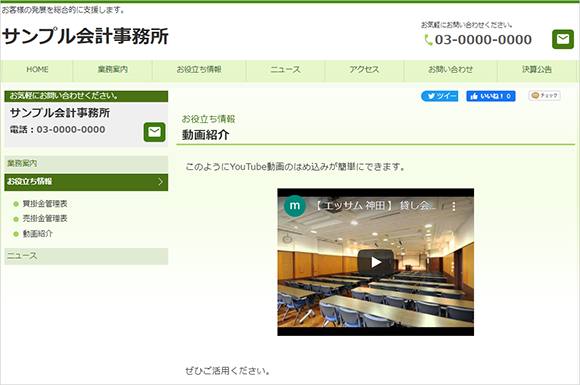Screen dimensions: 580x385
Task: Click the header phone number 03-0000-0000
Action: [483, 40]
